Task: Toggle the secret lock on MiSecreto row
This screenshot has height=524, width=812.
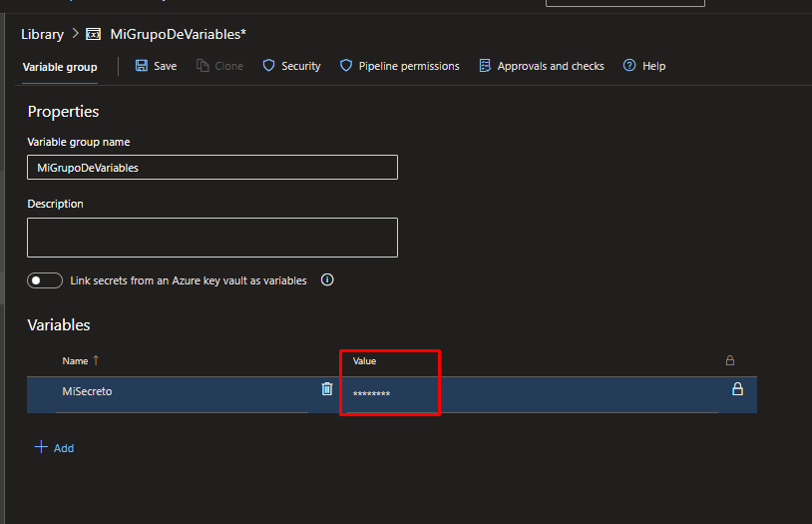Action: pyautogui.click(x=737, y=389)
